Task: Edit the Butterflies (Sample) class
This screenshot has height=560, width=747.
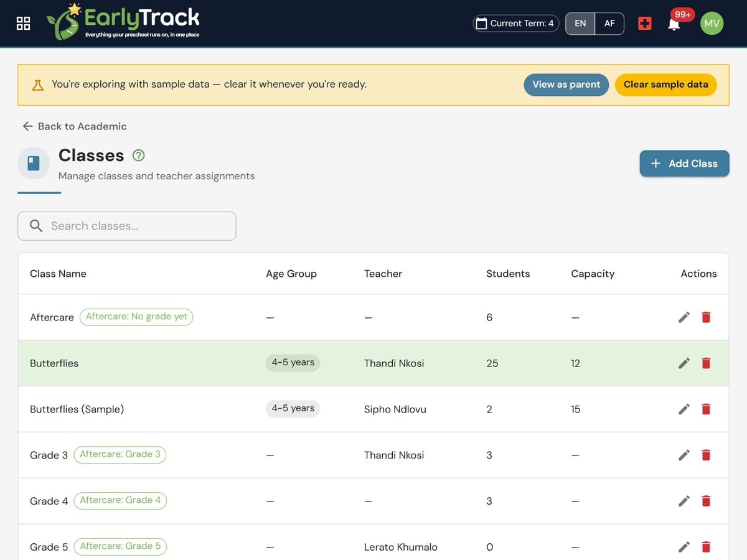Action: [x=684, y=409]
